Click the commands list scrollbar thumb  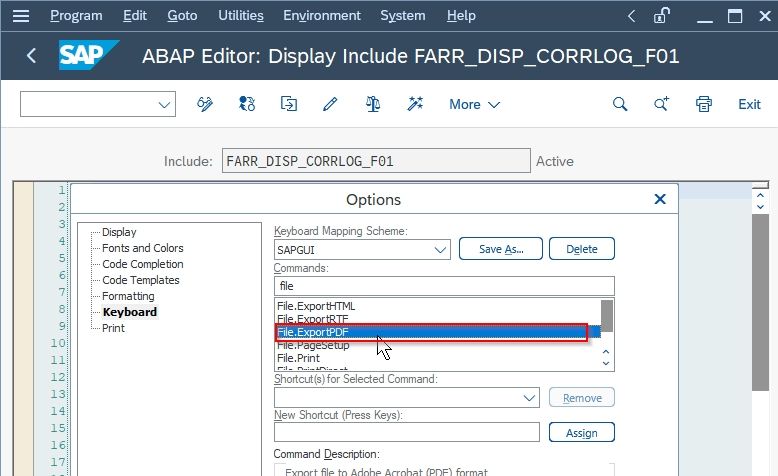click(x=606, y=315)
